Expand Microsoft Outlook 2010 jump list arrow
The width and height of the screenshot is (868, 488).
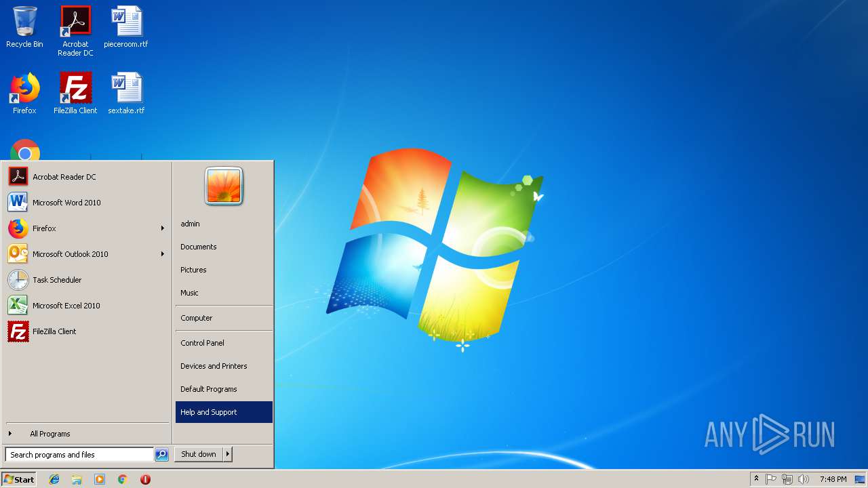tap(163, 254)
